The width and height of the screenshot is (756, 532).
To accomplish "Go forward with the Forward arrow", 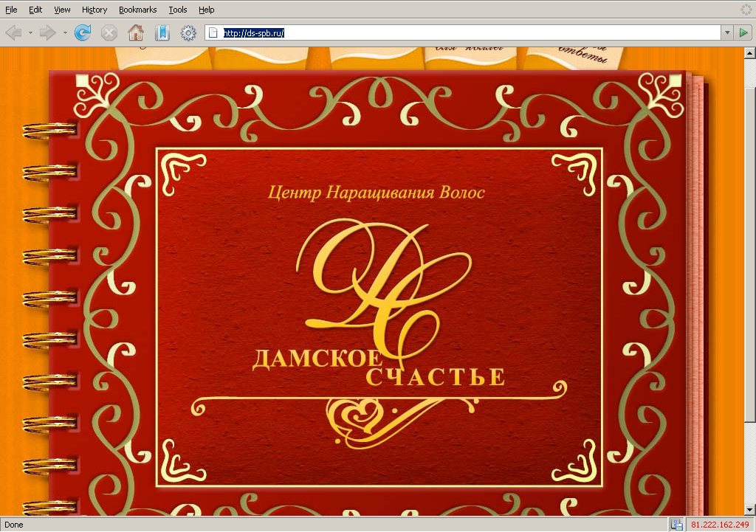I will point(47,32).
